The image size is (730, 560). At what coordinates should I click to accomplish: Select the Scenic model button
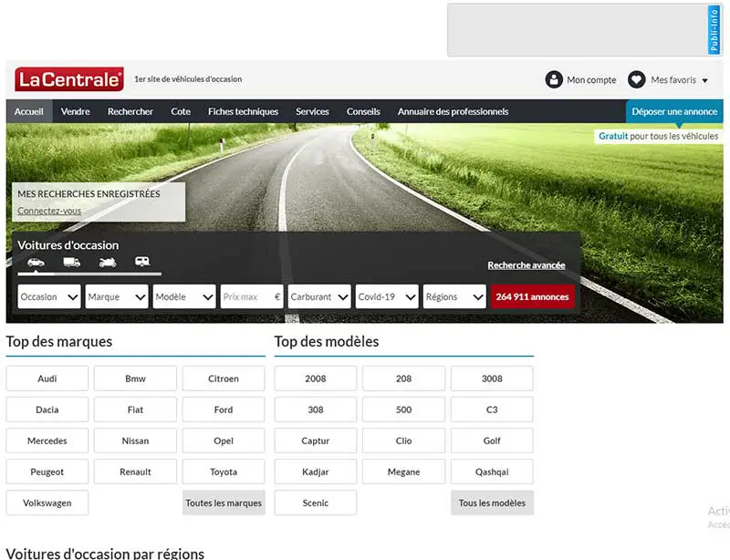tap(316, 503)
